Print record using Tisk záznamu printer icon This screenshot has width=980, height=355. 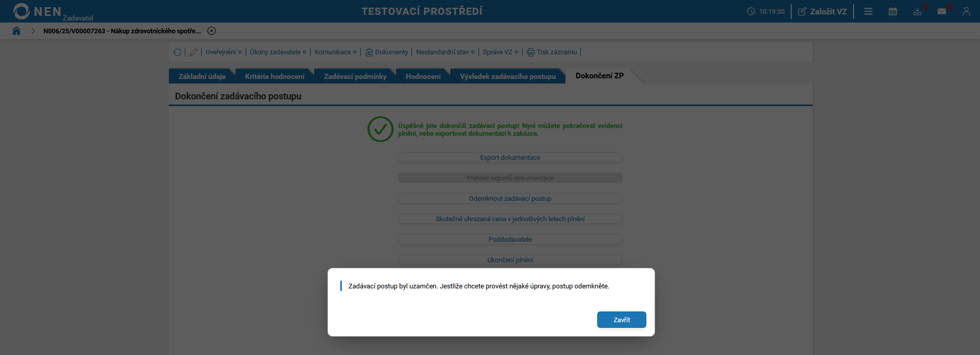click(x=552, y=52)
